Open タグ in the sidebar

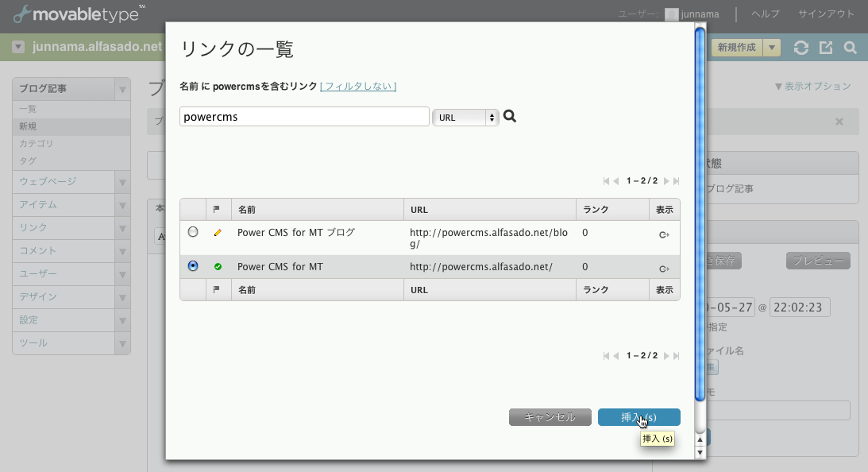(x=28, y=161)
